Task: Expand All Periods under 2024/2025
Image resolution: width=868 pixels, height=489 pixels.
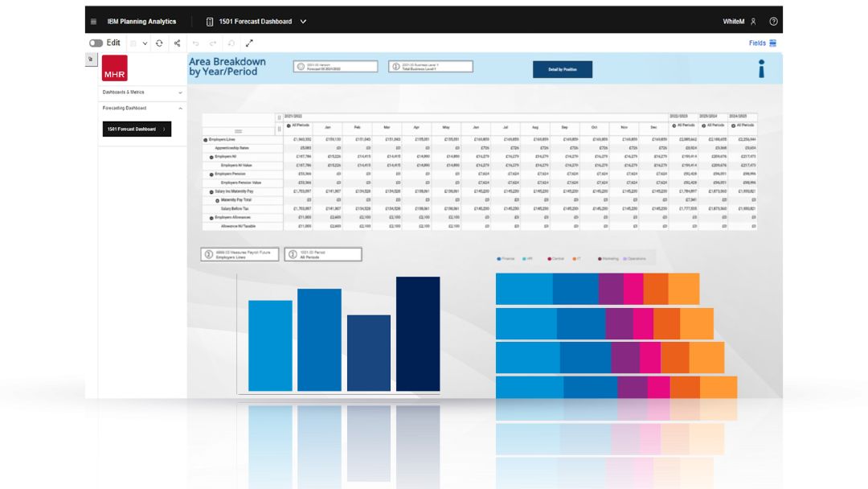Action: tap(734, 125)
